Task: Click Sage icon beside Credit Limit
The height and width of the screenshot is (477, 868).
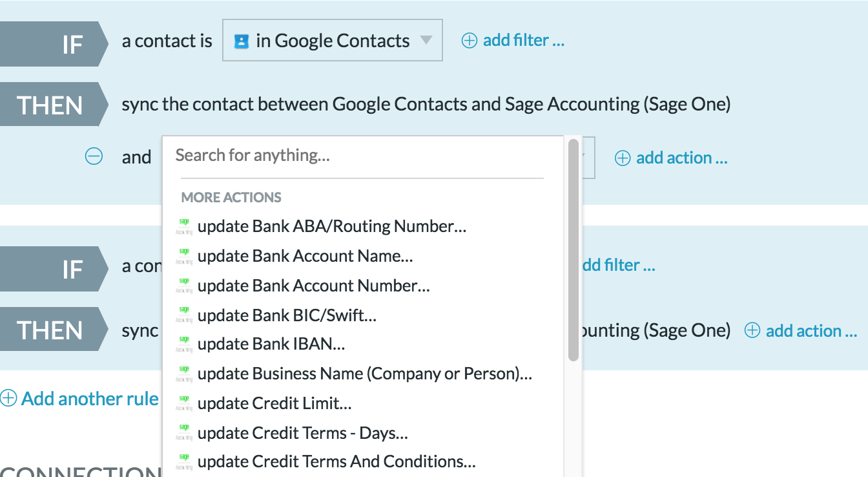Action: 184,404
